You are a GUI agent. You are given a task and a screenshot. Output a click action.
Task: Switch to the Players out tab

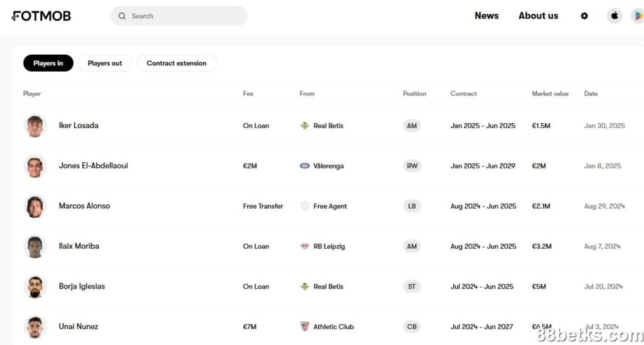pyautogui.click(x=105, y=63)
